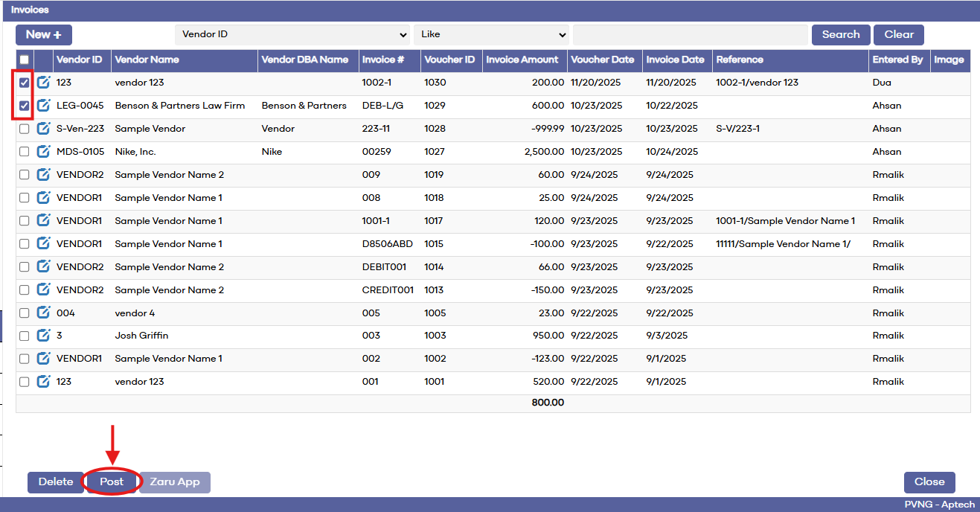The height and width of the screenshot is (512, 980).
Task: Sort by Entered By column header
Action: pos(897,60)
